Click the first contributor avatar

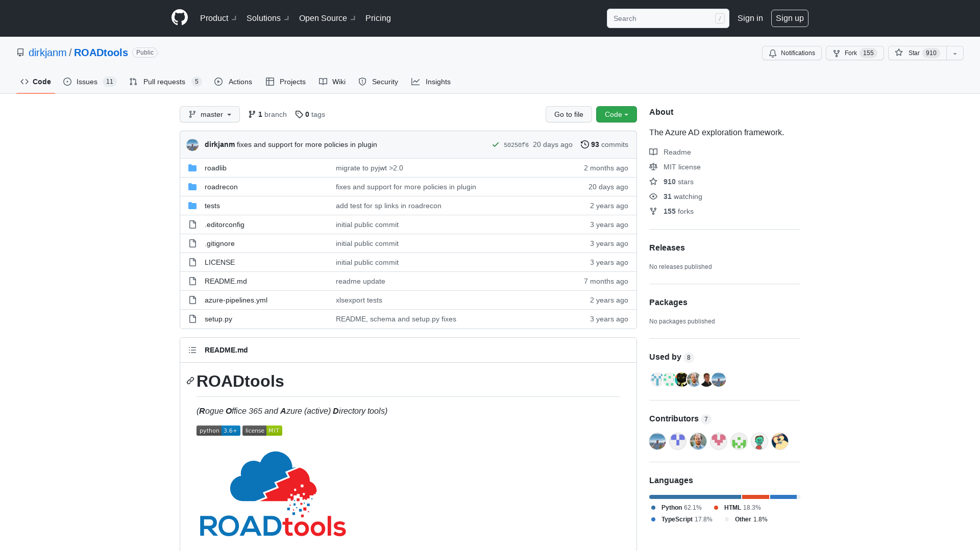tap(657, 441)
